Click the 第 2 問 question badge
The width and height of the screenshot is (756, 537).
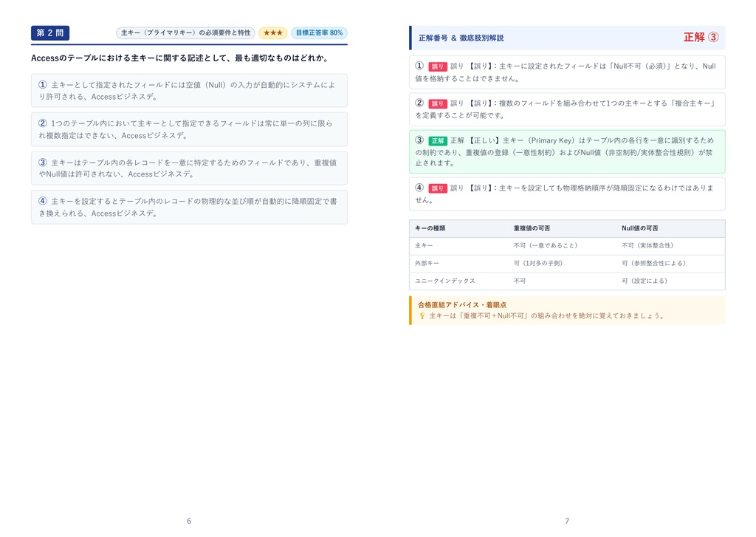tap(50, 33)
